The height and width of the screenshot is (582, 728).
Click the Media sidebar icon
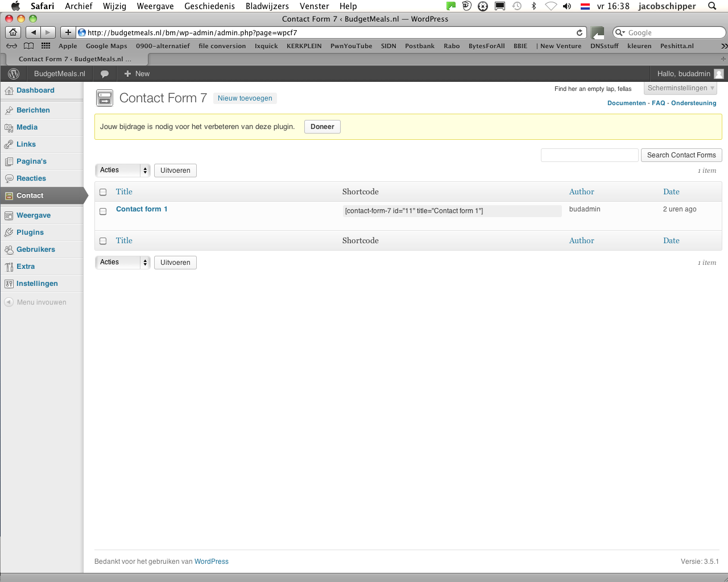(x=9, y=127)
